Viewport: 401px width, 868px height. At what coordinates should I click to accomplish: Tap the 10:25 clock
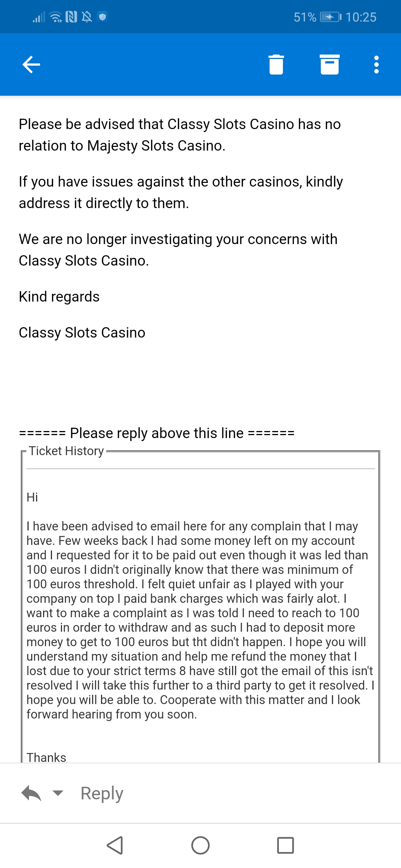(361, 17)
